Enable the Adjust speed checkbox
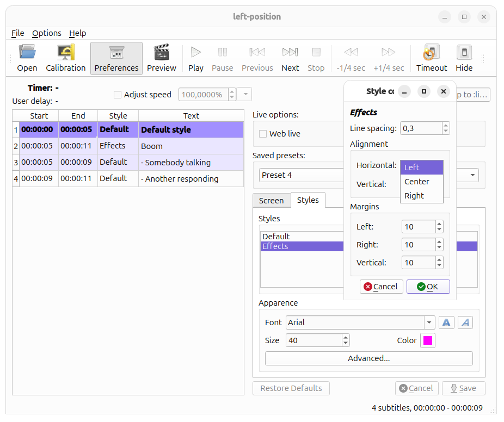Image resolution: width=504 pixels, height=422 pixels. (118, 95)
